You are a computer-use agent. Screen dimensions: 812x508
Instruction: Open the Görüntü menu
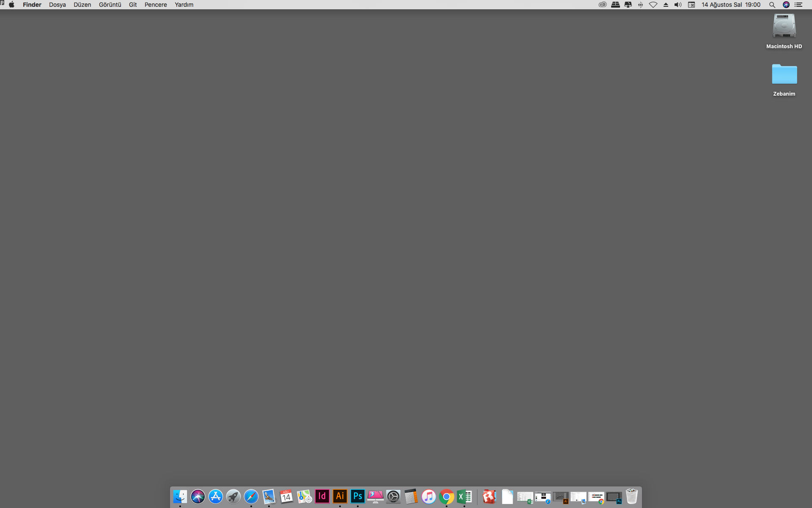[x=110, y=5]
